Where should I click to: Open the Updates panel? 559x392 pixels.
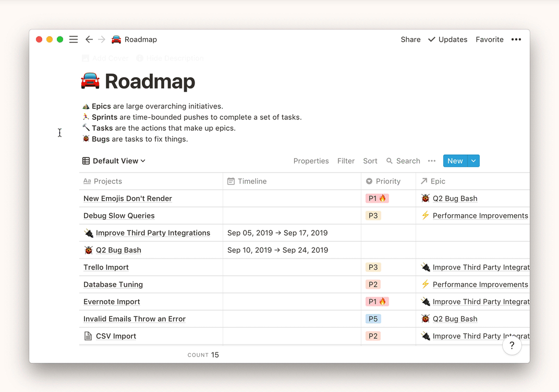click(447, 40)
